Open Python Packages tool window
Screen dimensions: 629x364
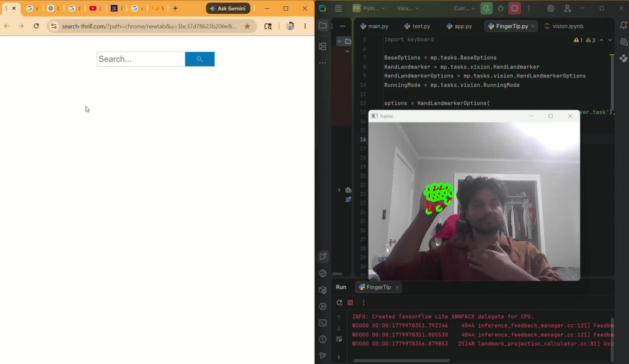coord(323,290)
